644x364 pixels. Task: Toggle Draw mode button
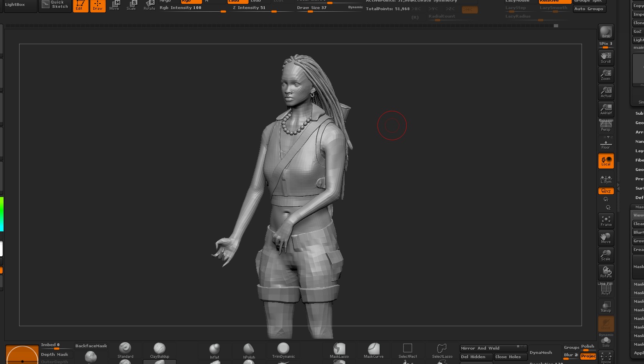pos(98,5)
